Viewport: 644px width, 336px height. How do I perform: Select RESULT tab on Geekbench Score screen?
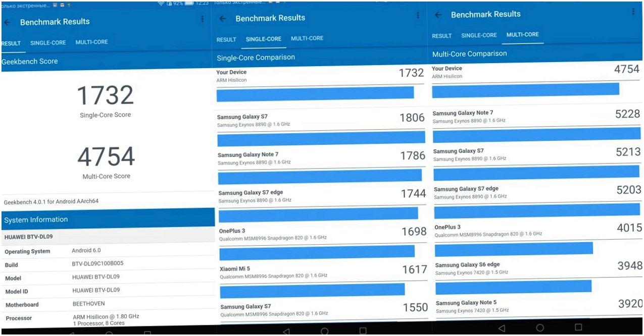tap(11, 43)
